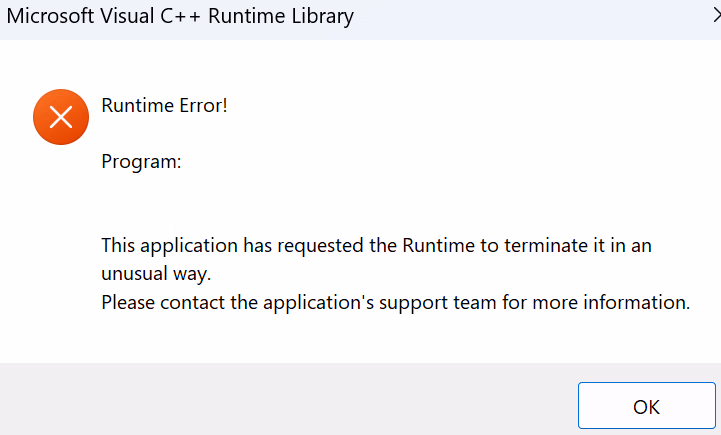Image resolution: width=721 pixels, height=435 pixels.
Task: Click the word requested in the message
Action: pos(320,246)
